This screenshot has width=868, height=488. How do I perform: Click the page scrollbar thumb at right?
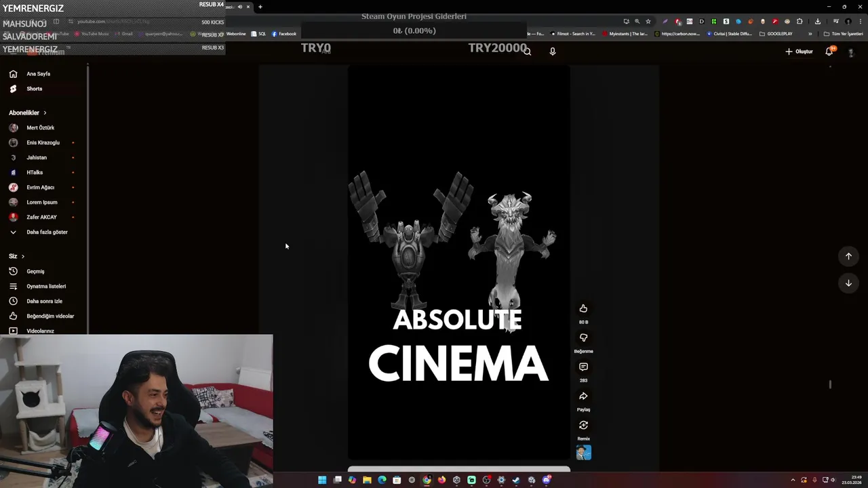[x=830, y=384]
